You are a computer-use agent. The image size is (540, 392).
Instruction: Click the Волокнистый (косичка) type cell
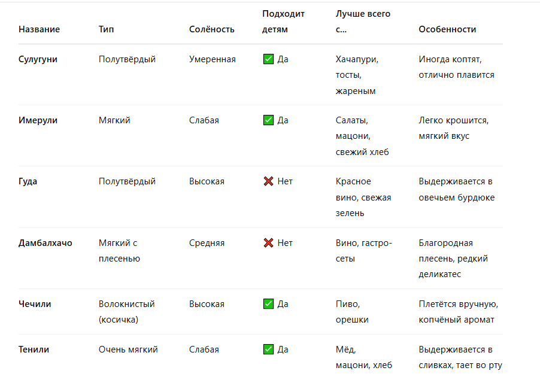126,312
